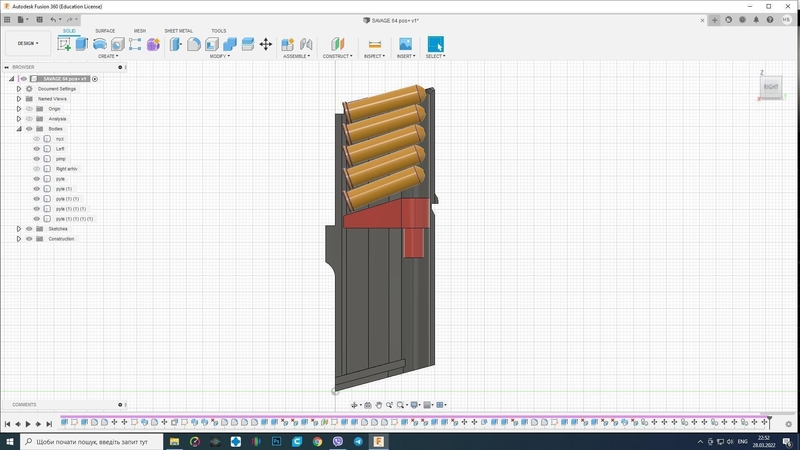Choose the Fillet tool under Modify
The width and height of the screenshot is (800, 450).
pyautogui.click(x=194, y=44)
